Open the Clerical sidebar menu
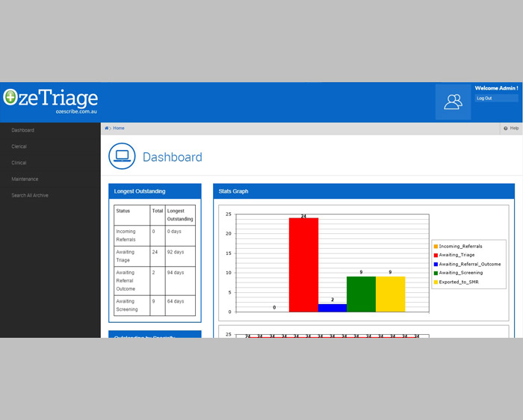Viewport: 523px width, 420px height. (x=19, y=146)
